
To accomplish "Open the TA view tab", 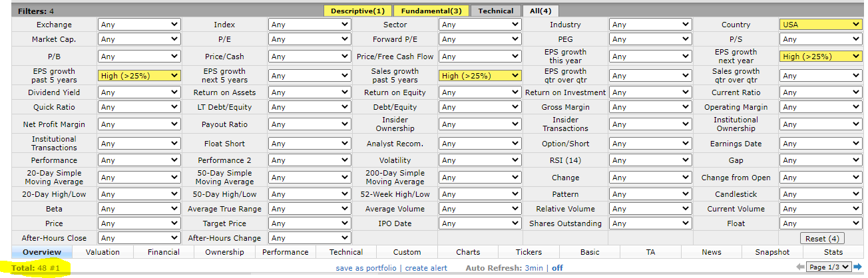I will pyautogui.click(x=650, y=252).
